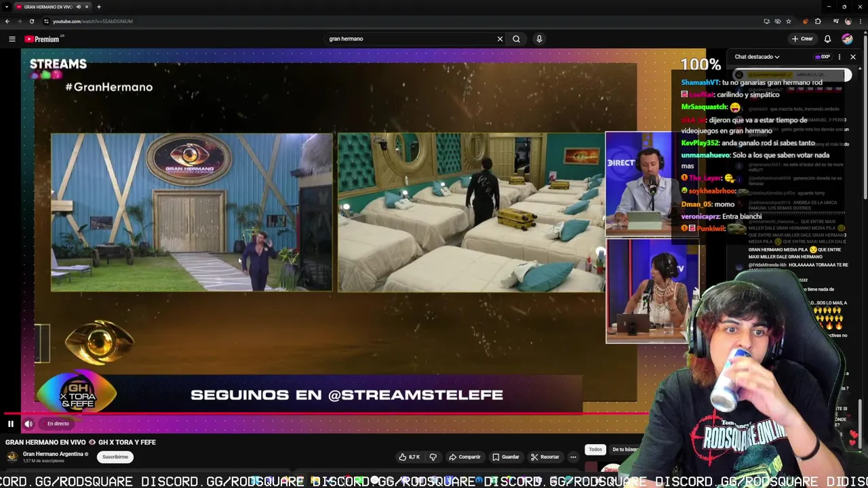868x488 pixels.
Task: Open a new browser tab
Action: coord(98,7)
